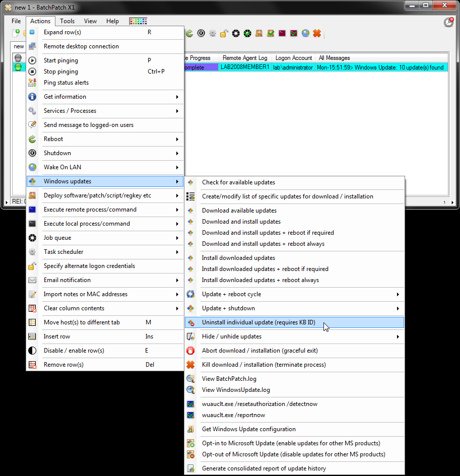This screenshot has height=476, width=460.
Task: Click the globe icon in the toolbar
Action: pyautogui.click(x=305, y=33)
